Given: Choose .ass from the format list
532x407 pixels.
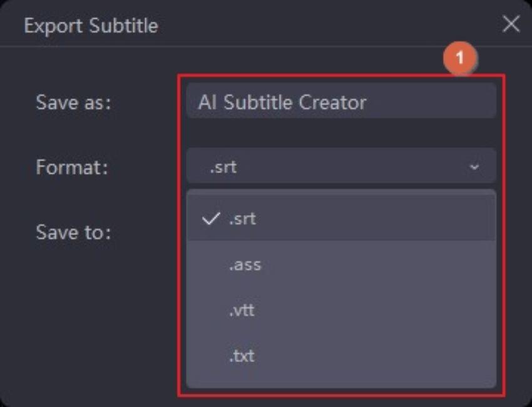Looking at the screenshot, I should [245, 264].
